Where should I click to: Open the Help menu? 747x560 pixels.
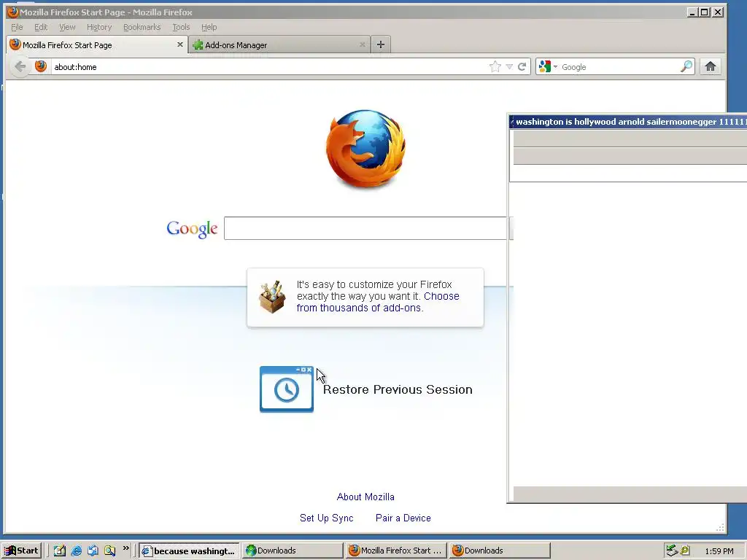[x=209, y=27]
